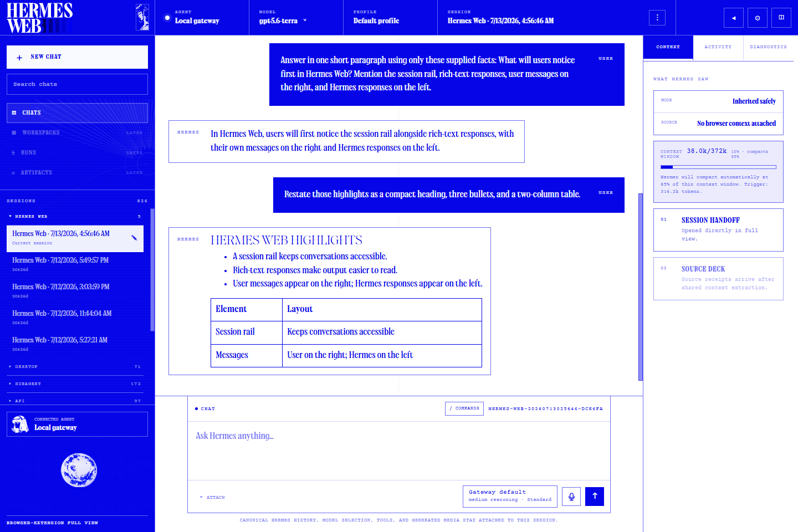Click the Artifacts diamond icon
Viewport: 798px width, 532px height.
[x=13, y=172]
